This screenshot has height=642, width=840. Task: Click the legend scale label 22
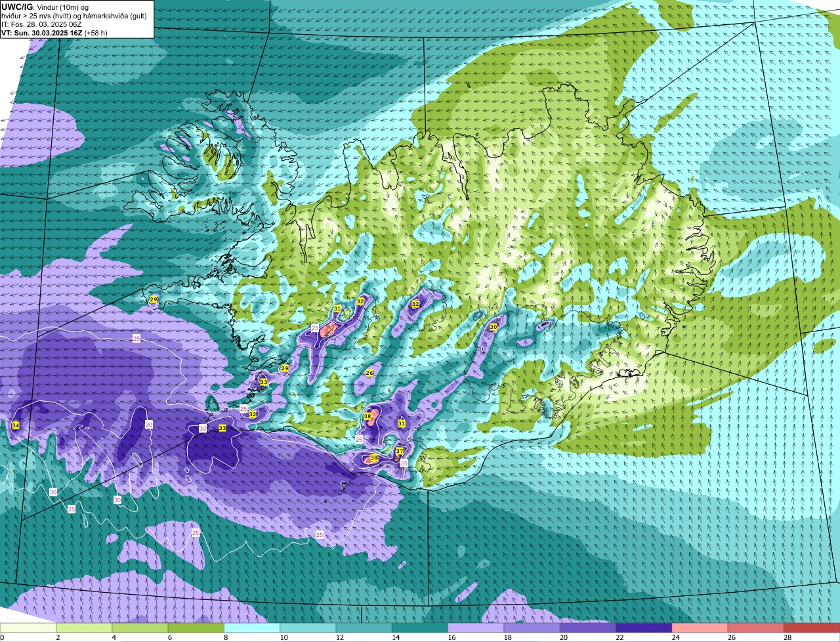619,637
